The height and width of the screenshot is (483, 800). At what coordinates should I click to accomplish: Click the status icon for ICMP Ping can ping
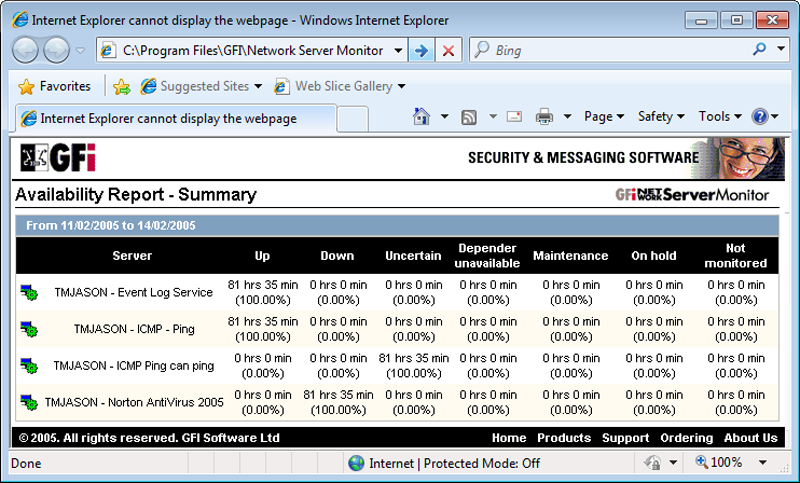click(29, 366)
